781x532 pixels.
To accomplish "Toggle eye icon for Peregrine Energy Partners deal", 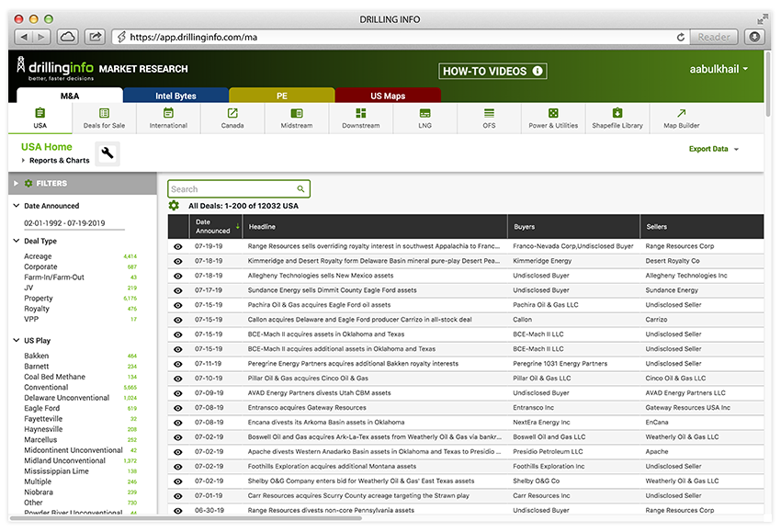I will (178, 364).
